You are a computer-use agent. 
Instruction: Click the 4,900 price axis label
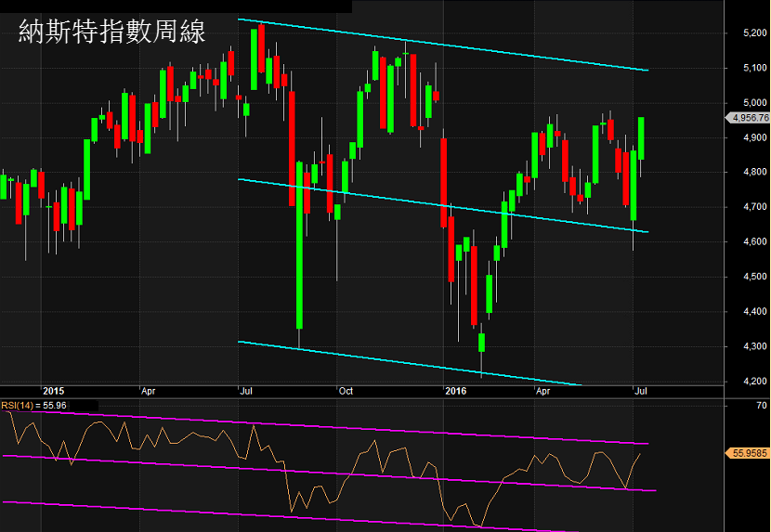point(755,137)
